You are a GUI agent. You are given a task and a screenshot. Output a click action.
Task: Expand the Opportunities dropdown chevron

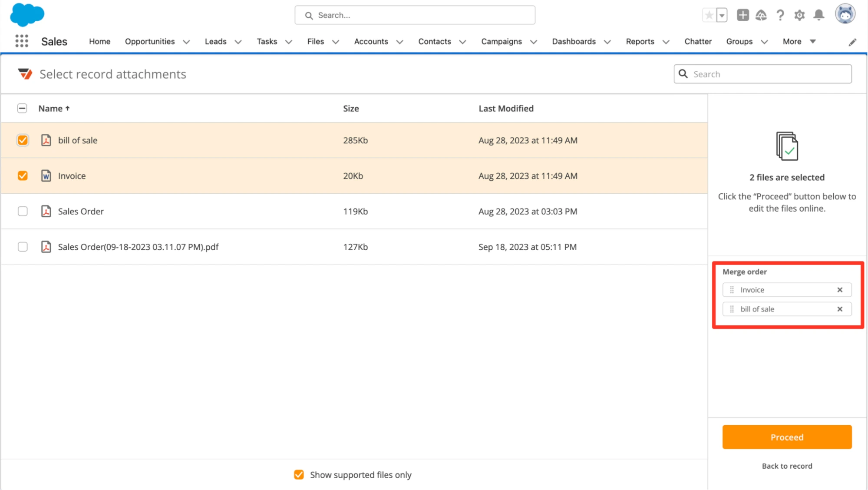(186, 42)
